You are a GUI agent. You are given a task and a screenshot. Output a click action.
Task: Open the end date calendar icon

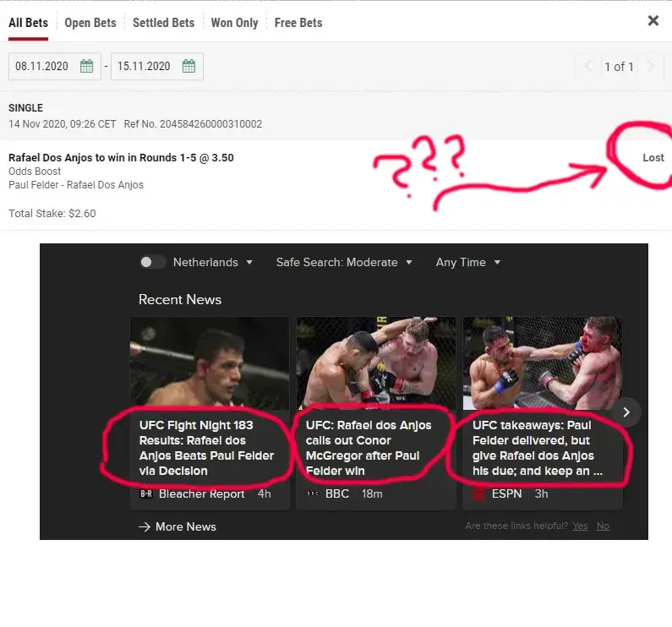click(188, 67)
